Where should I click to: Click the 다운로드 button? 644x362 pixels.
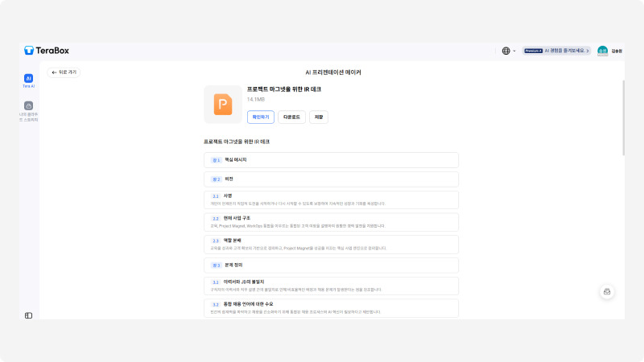click(x=291, y=117)
